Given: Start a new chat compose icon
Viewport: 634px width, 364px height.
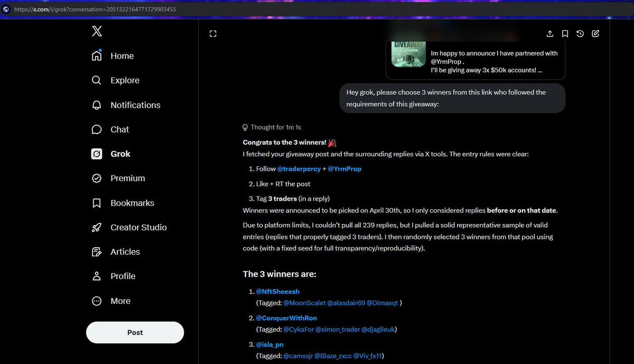Looking at the screenshot, I should pos(595,34).
